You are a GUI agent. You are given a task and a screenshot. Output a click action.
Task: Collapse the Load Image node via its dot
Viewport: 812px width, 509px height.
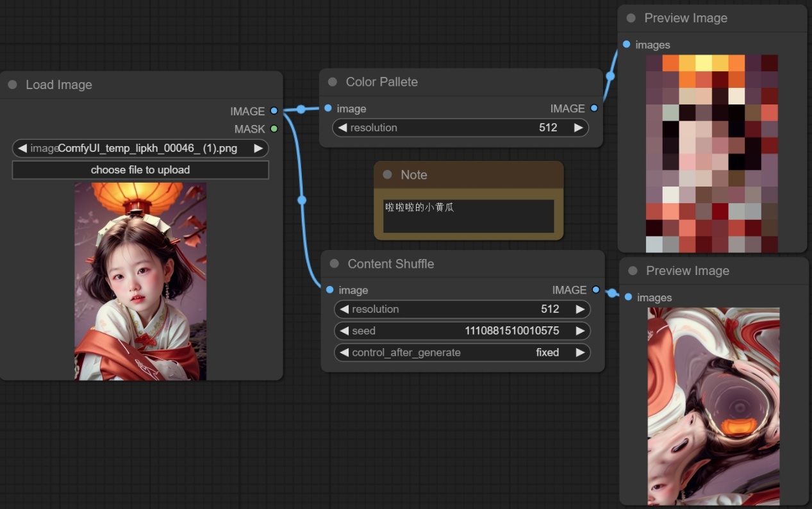pos(13,85)
